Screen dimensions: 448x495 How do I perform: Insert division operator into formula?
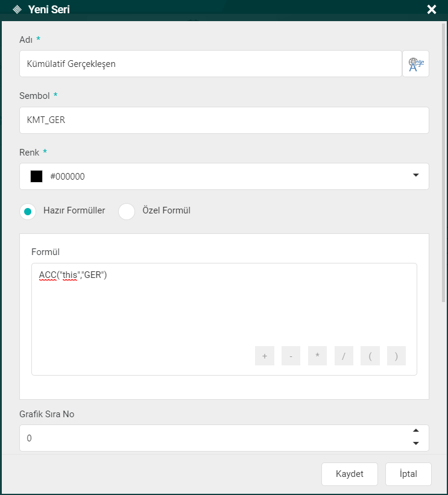click(x=343, y=356)
